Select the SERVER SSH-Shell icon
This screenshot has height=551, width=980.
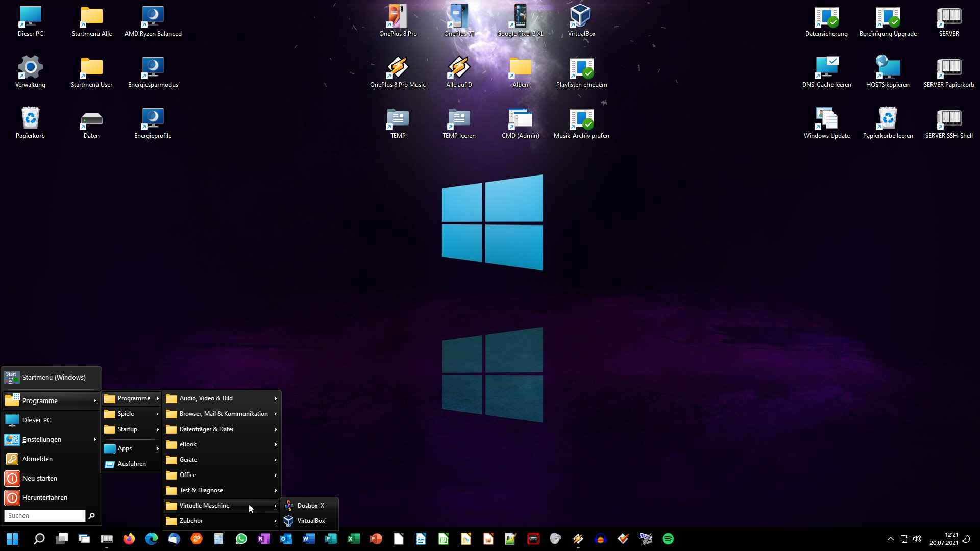[949, 123]
